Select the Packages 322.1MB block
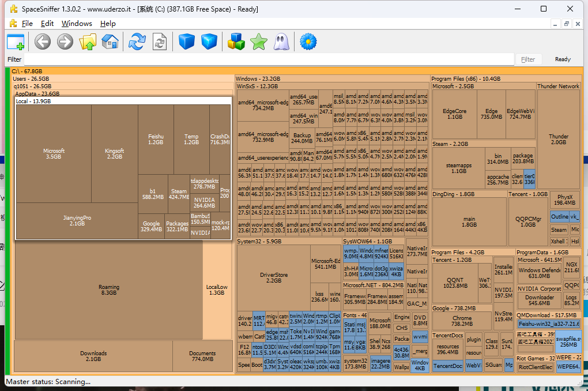 (177, 226)
